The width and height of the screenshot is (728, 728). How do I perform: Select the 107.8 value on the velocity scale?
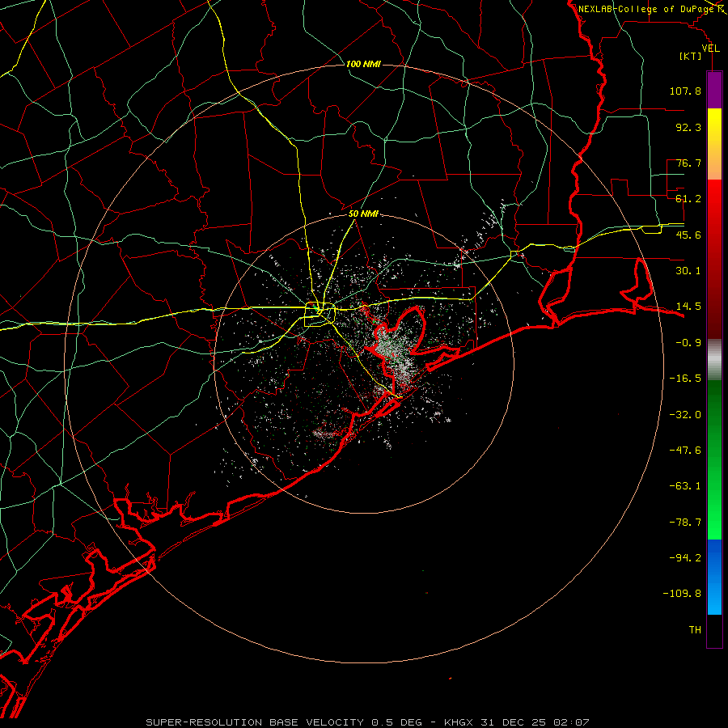685,91
